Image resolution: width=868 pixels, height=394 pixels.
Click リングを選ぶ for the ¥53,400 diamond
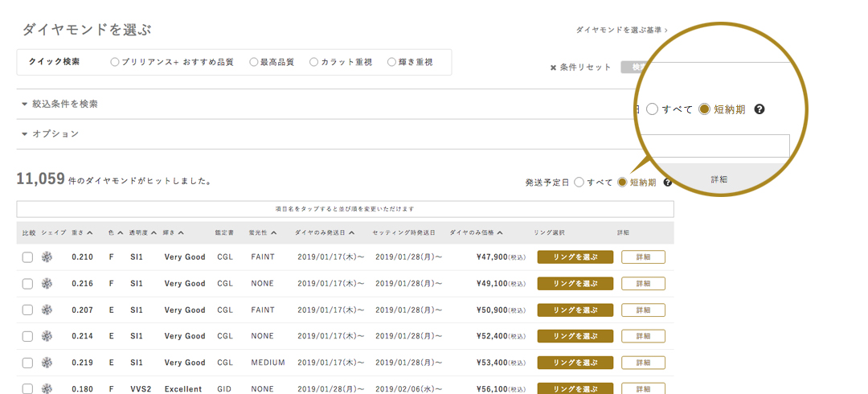tap(575, 363)
